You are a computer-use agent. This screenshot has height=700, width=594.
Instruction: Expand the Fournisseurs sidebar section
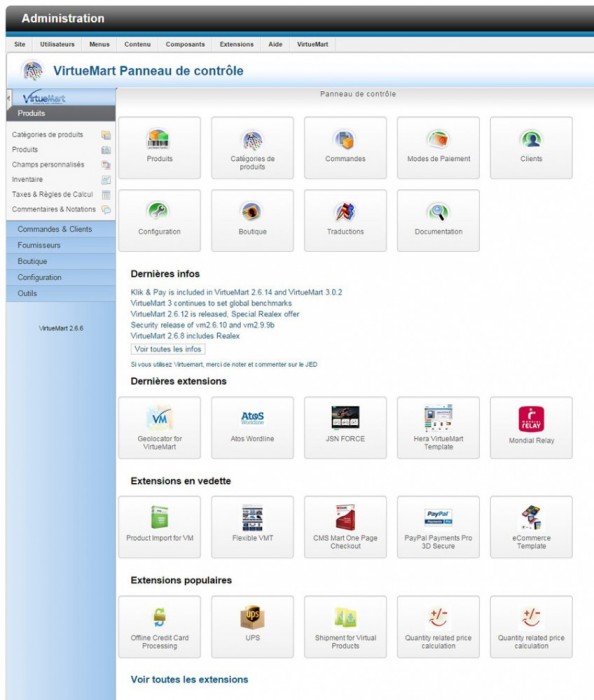pyautogui.click(x=61, y=245)
